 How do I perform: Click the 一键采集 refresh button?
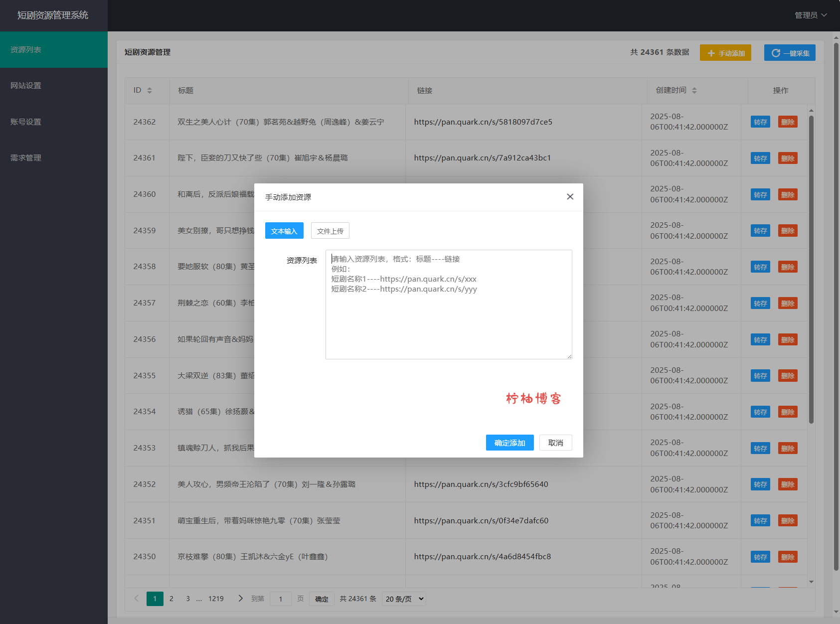click(790, 53)
